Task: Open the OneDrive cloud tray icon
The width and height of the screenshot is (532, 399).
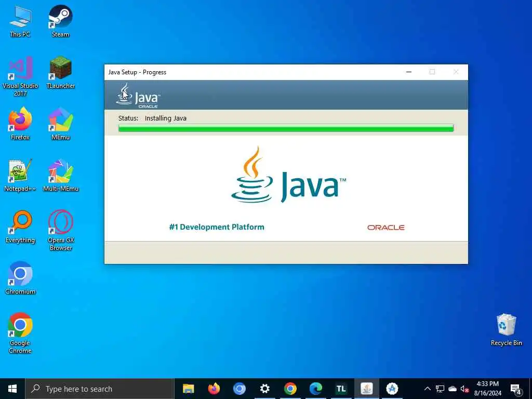Action: [x=453, y=389]
